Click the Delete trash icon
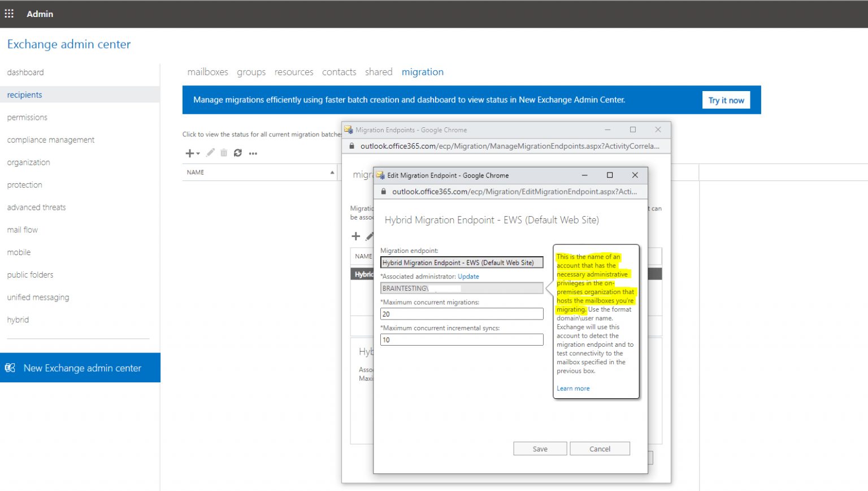The image size is (868, 491). click(x=224, y=153)
